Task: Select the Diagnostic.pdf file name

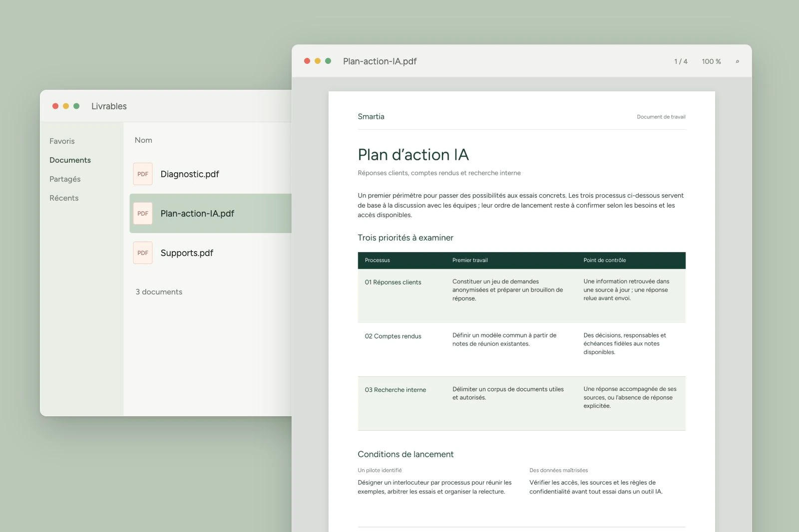Action: [x=190, y=174]
